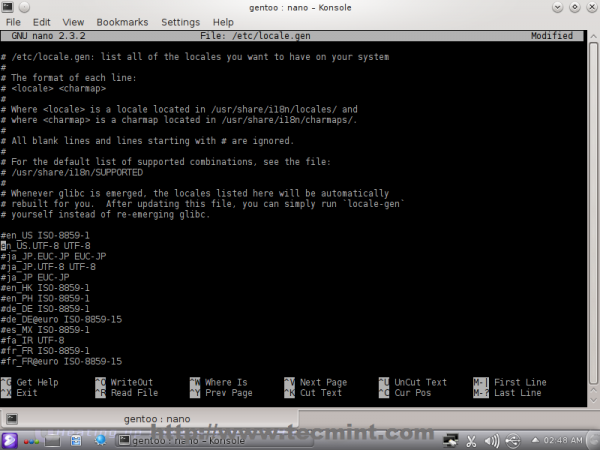Launch the file manager from panel
This screenshot has height=450, width=600.
coord(76,441)
